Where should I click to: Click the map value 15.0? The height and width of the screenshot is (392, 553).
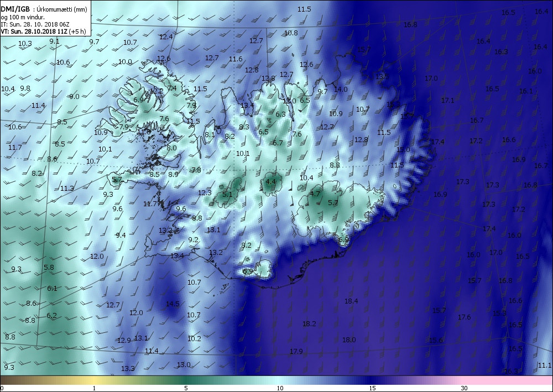coord(404,149)
